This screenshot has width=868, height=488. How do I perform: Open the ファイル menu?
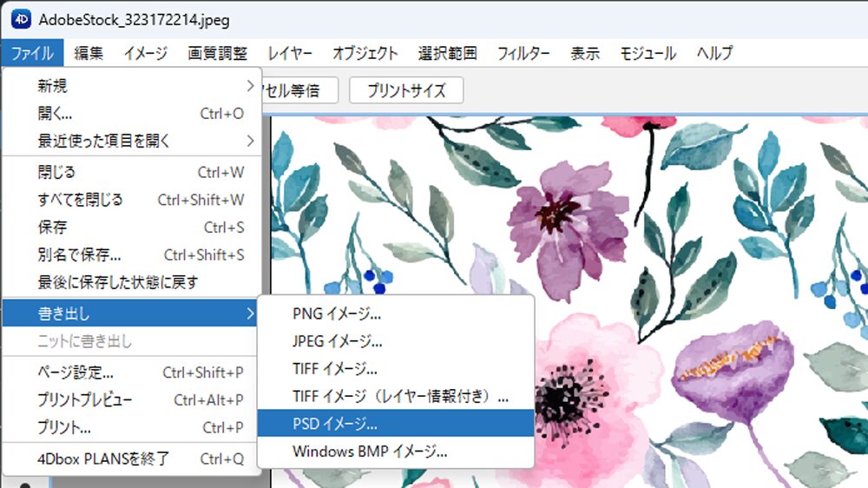coord(33,53)
